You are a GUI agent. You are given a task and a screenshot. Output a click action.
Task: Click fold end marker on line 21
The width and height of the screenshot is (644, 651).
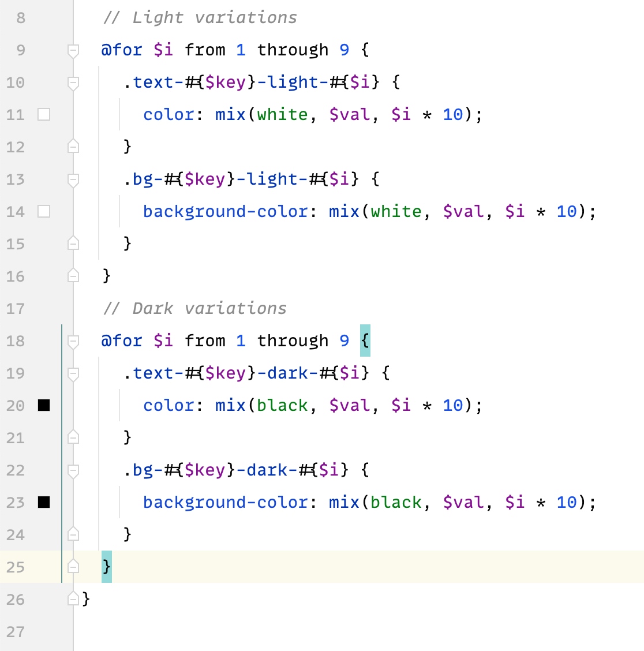click(73, 437)
